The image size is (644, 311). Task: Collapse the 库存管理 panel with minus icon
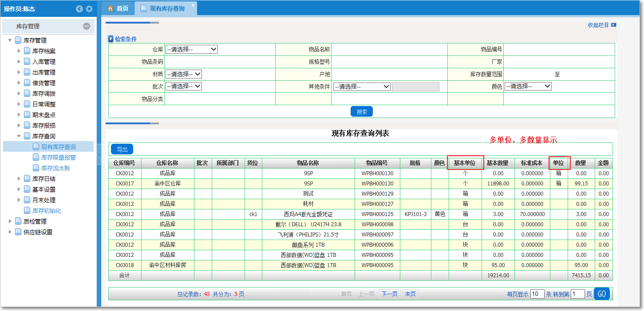87,26
